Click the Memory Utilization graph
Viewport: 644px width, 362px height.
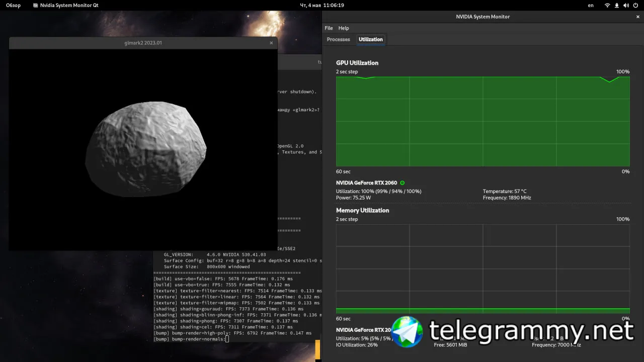point(483,268)
